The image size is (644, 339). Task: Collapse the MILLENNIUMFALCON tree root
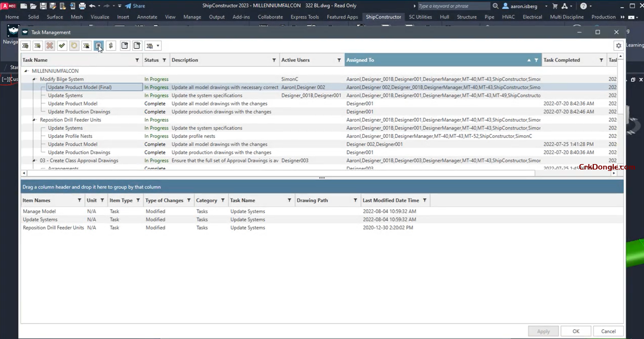pyautogui.click(x=26, y=71)
